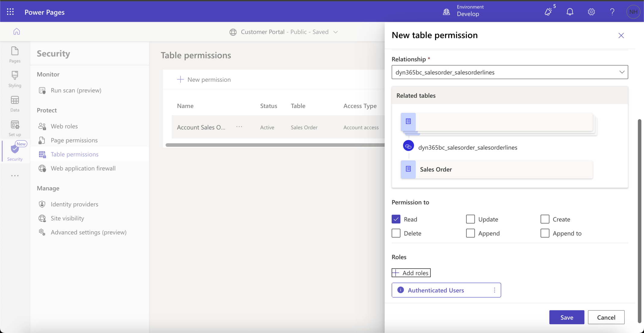Open the notifications bell icon
Viewport: 644px width, 333px height.
click(x=570, y=12)
